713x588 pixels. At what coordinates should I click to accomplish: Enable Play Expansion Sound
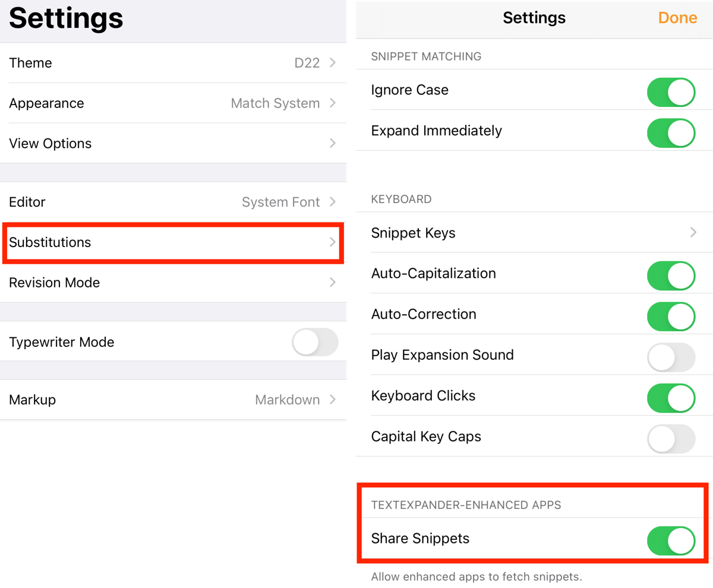coord(671,357)
